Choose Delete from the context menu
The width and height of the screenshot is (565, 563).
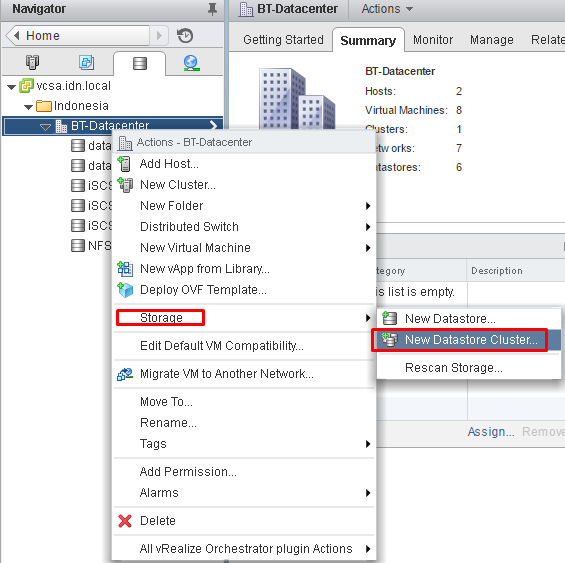coord(244,521)
